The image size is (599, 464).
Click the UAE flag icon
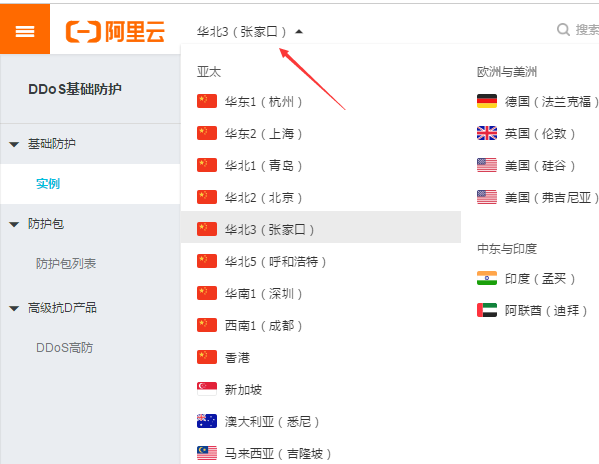pyautogui.click(x=487, y=310)
